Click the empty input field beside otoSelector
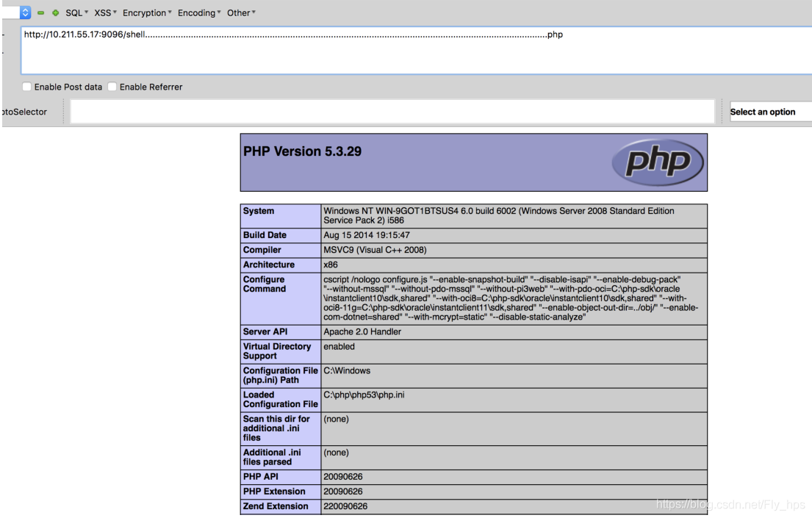The image size is (812, 518). [392, 112]
